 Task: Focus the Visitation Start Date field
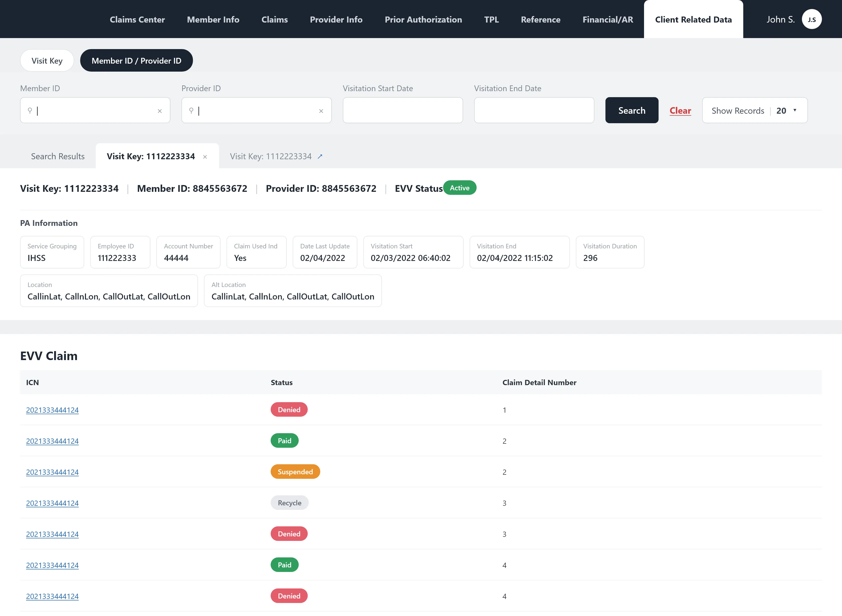point(402,110)
